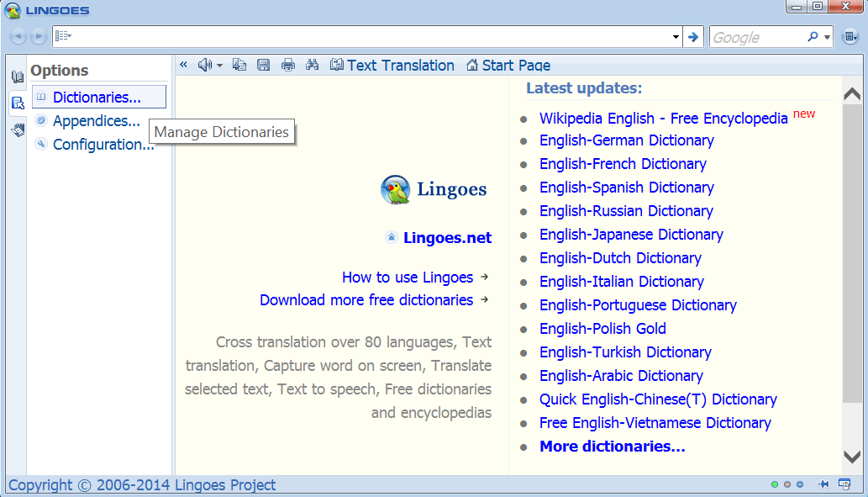Open the English-French Dictionary link
Image resolution: width=868 pixels, height=497 pixels.
pyautogui.click(x=623, y=164)
